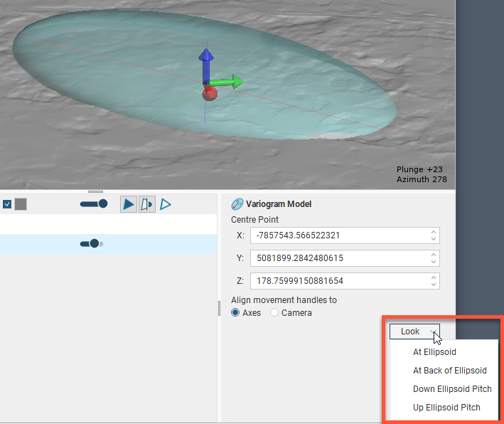Increase Z value with up stepper

point(434,277)
